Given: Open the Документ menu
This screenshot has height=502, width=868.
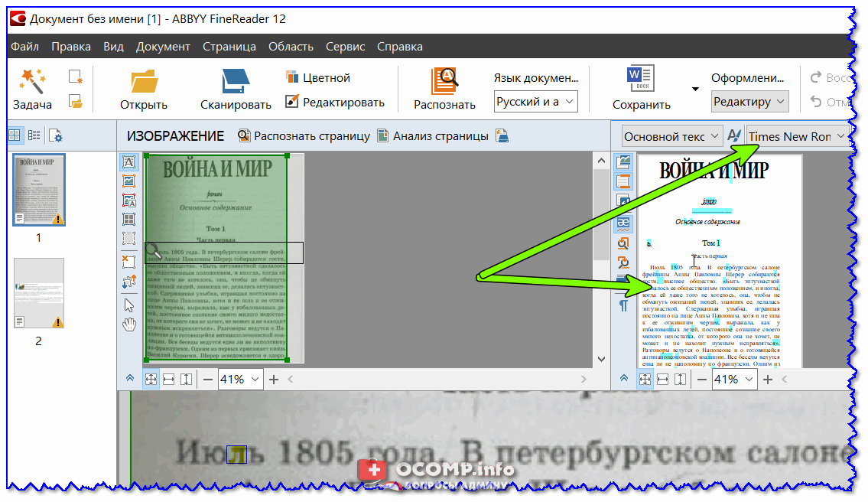Looking at the screenshot, I should click(164, 47).
